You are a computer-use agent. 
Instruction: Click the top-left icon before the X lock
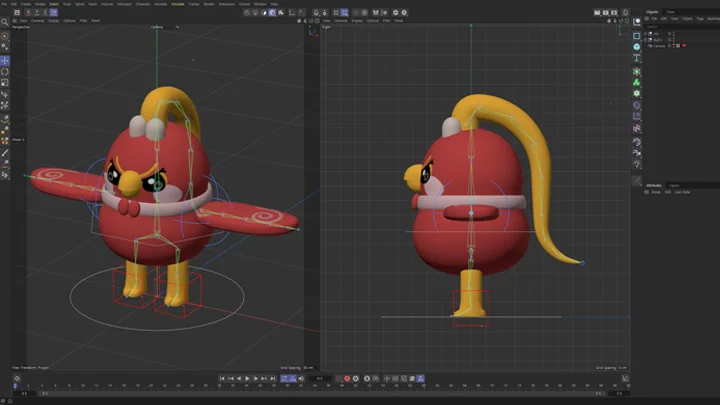[17, 13]
